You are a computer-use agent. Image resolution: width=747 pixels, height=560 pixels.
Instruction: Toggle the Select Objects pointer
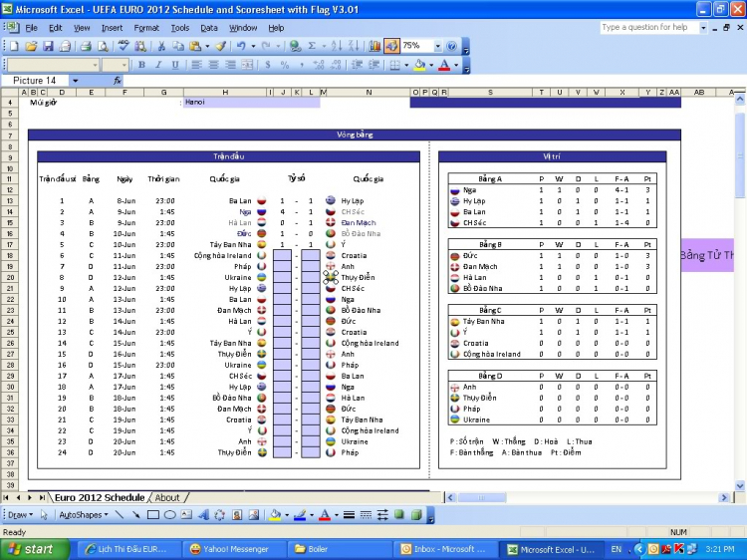pos(44,515)
